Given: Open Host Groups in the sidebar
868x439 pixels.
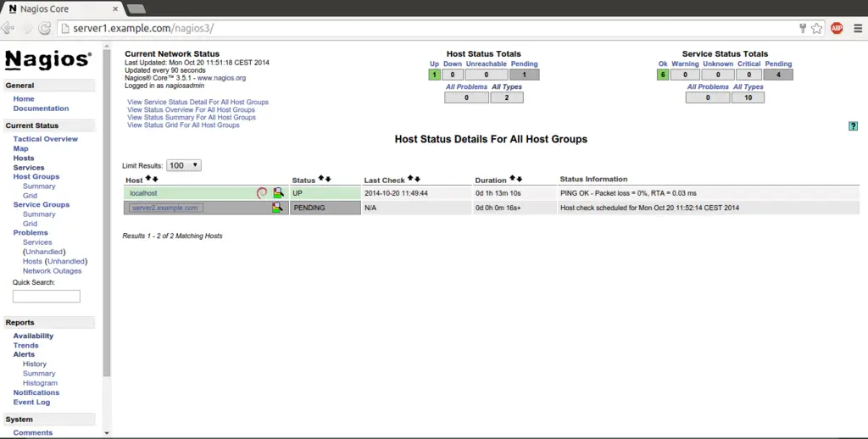Looking at the screenshot, I should point(36,176).
